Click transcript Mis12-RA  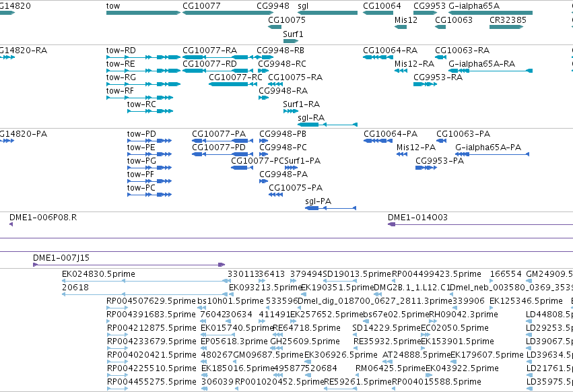(401, 71)
